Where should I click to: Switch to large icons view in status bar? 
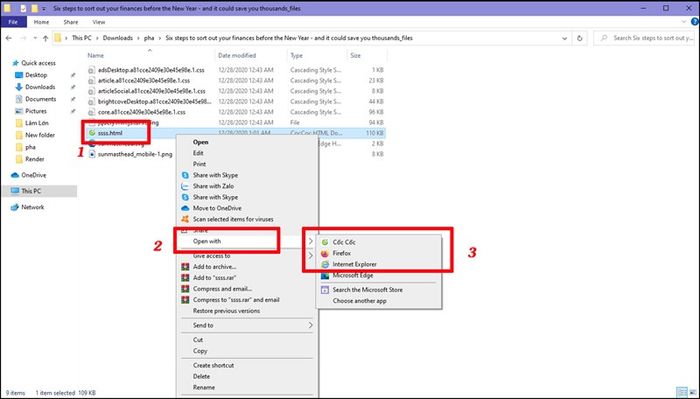click(692, 392)
